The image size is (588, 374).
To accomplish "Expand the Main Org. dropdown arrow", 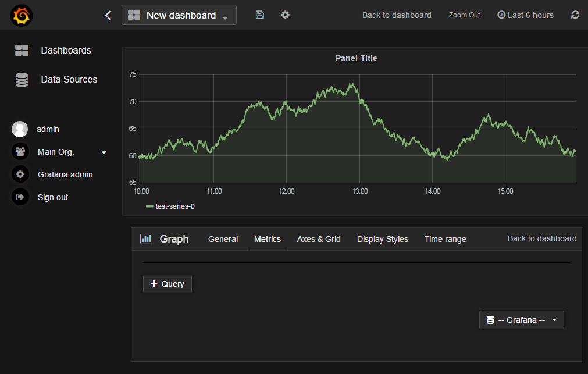I will [x=104, y=152].
